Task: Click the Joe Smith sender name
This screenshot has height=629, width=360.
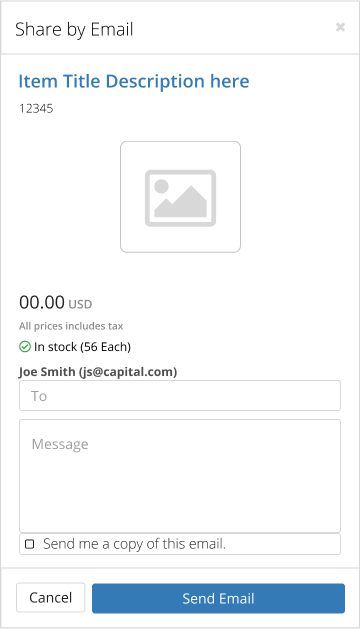Action: (47, 372)
